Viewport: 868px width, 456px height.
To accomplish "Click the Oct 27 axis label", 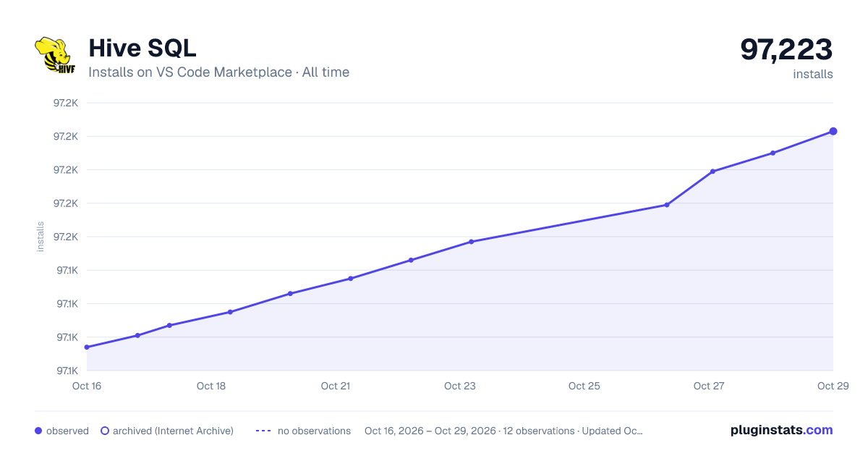I will pos(709,386).
